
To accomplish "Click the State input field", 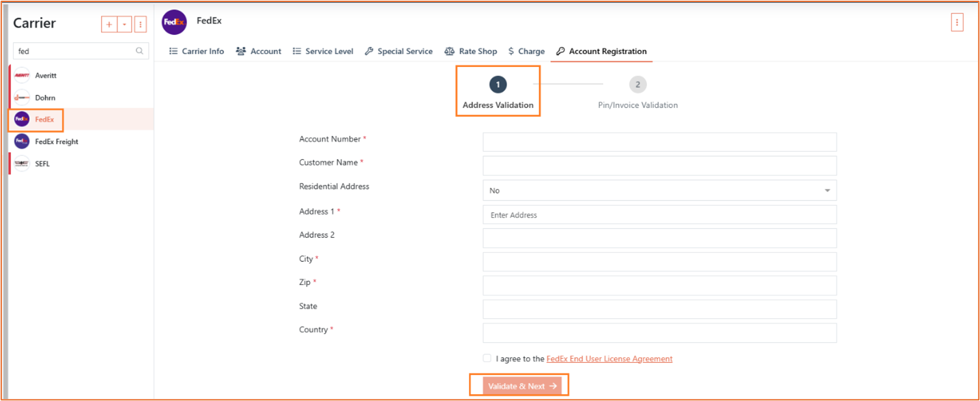I will (x=659, y=309).
